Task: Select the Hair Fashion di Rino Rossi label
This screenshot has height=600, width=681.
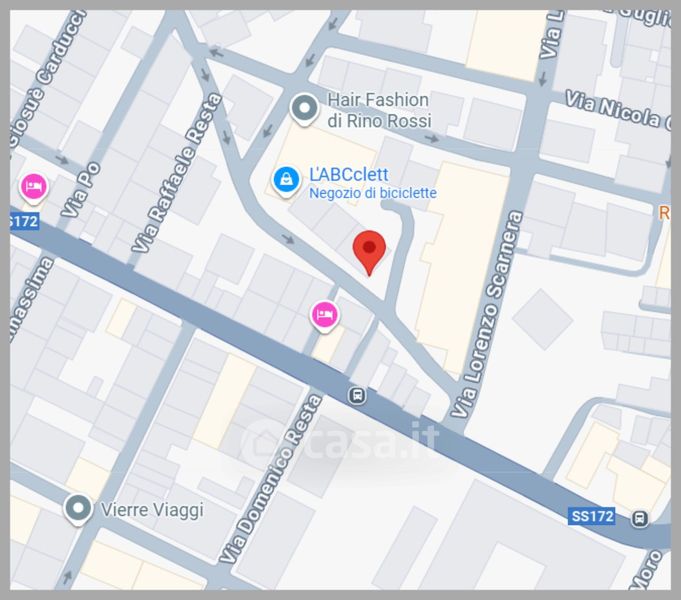Action: 380,110
